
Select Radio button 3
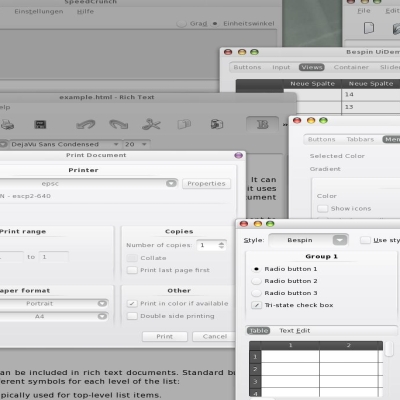point(256,293)
